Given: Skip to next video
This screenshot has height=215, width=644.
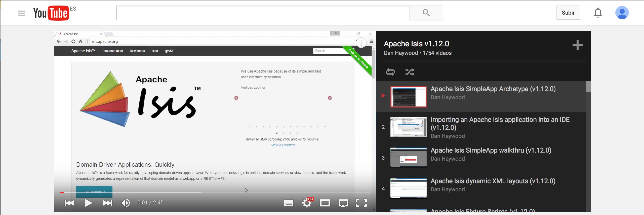Looking at the screenshot, I should point(107,203).
